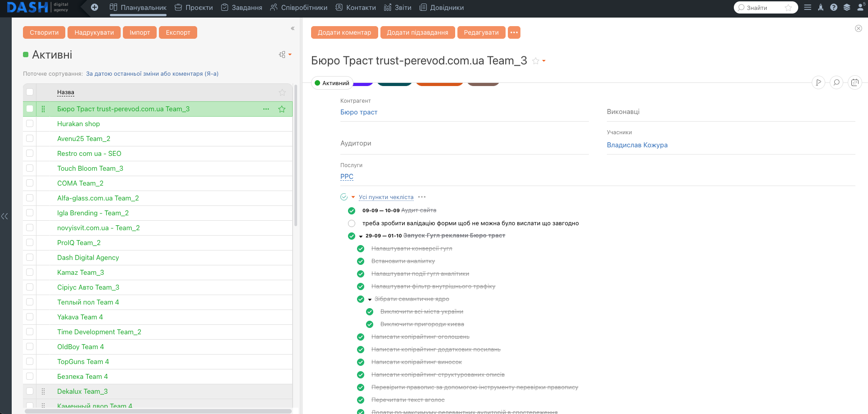The height and width of the screenshot is (414, 868).
Task: Click the Імпорт button
Action: pyautogui.click(x=140, y=32)
